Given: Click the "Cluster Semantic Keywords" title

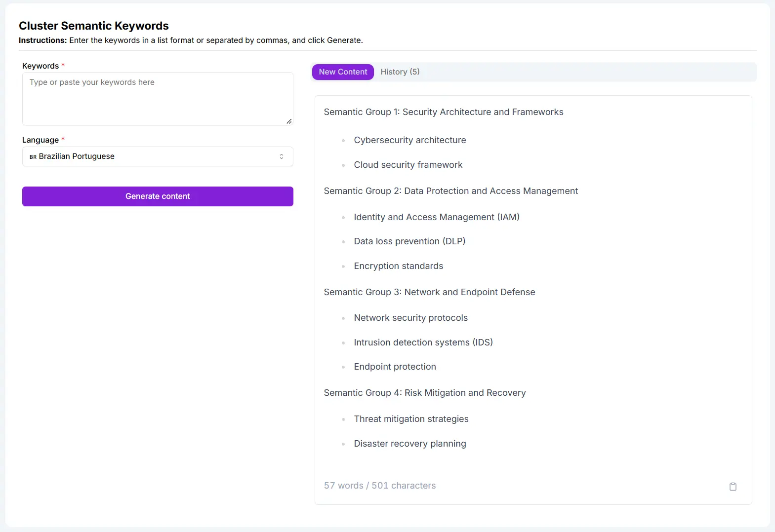Looking at the screenshot, I should 94,26.
